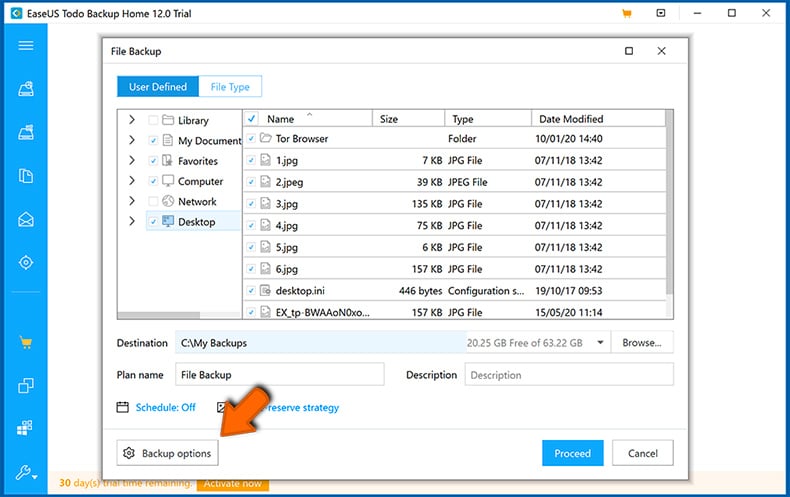Switch to the User Defined tab
This screenshot has height=497, width=790.
pos(158,86)
